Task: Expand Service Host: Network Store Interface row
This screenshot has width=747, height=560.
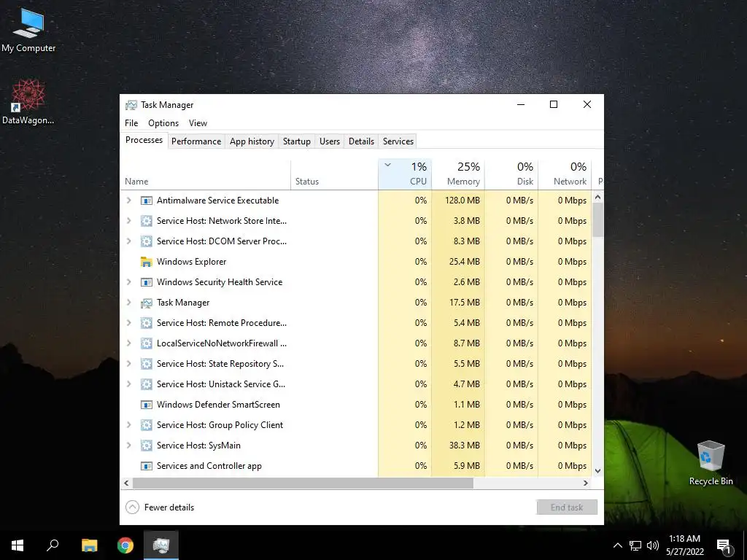Action: coord(128,221)
